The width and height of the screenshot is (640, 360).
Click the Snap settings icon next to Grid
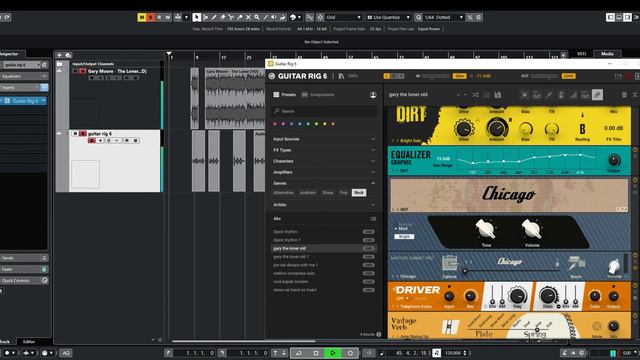point(320,17)
